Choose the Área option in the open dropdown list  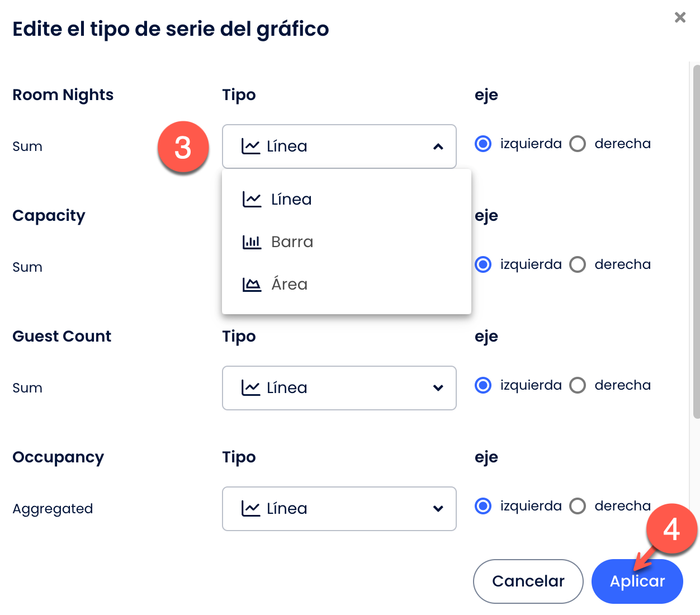click(x=347, y=284)
